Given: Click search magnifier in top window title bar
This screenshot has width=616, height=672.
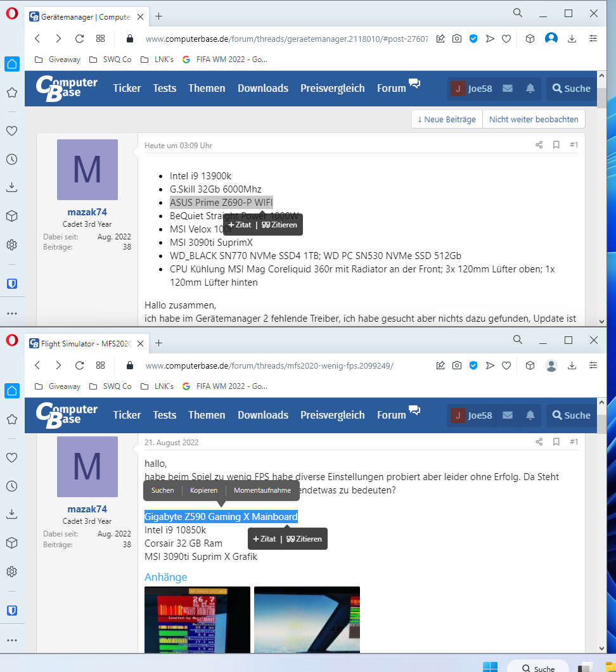Looking at the screenshot, I should click(518, 13).
